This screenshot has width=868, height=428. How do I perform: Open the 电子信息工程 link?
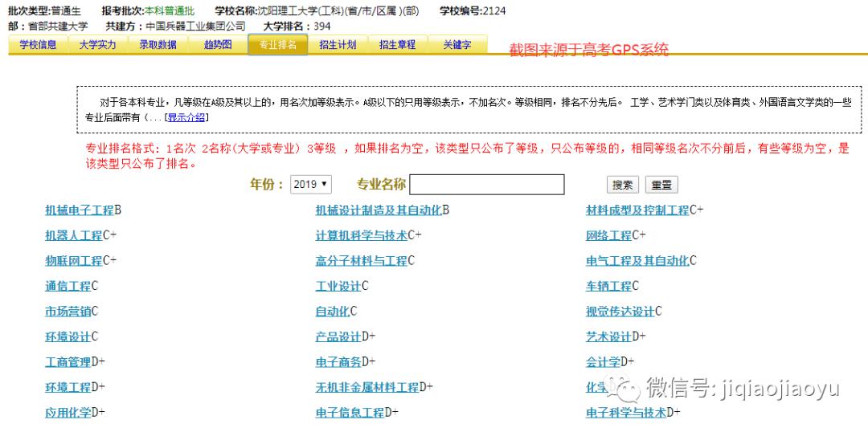tap(350, 413)
